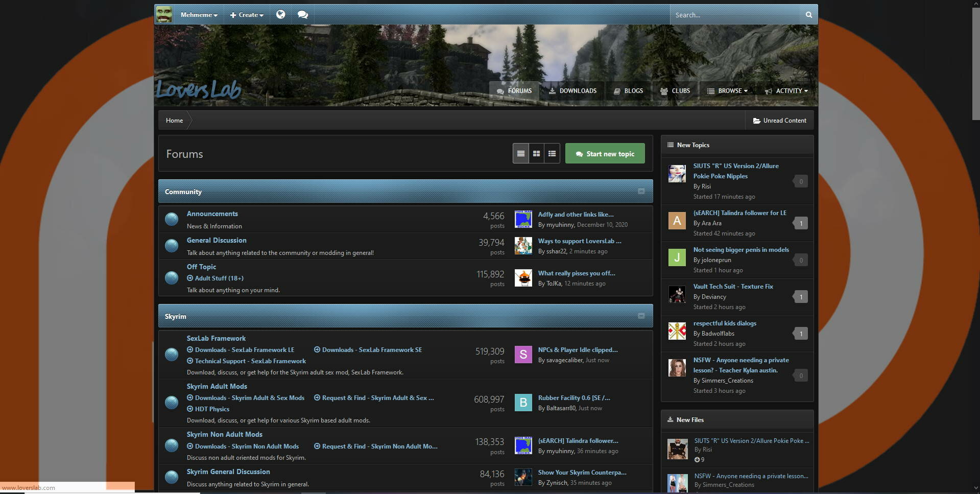Switch to table view layout
This screenshot has height=494, width=980.
pyautogui.click(x=520, y=154)
